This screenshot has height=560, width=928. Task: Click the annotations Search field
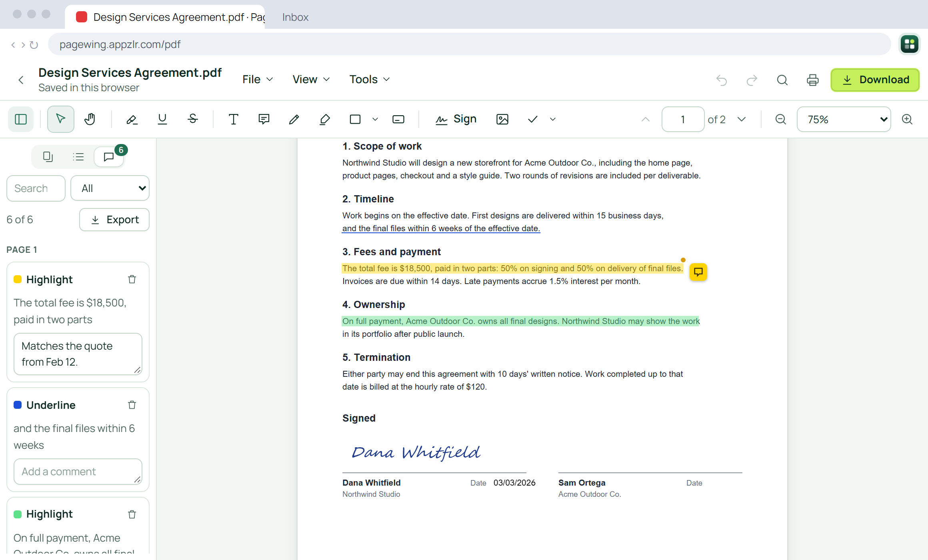click(x=36, y=188)
